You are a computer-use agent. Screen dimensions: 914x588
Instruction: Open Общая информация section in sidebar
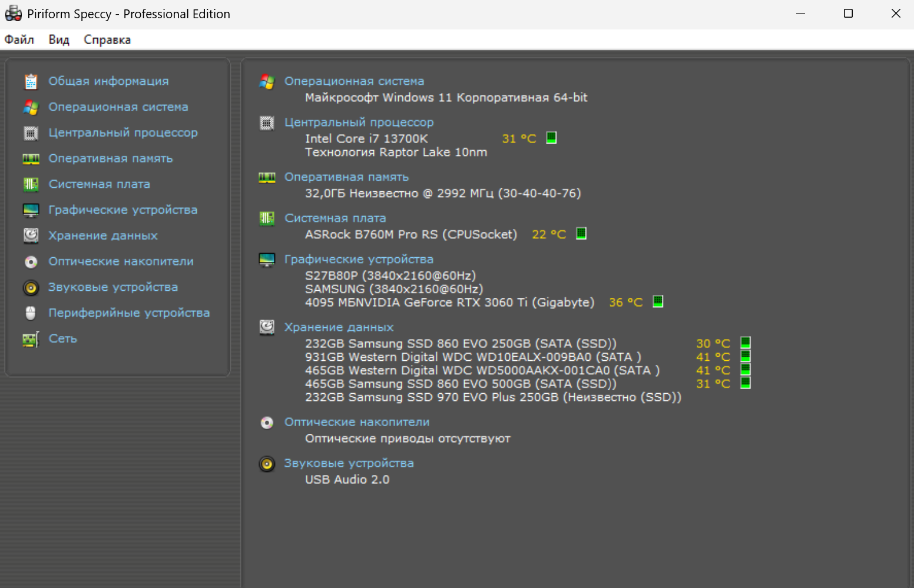(108, 81)
